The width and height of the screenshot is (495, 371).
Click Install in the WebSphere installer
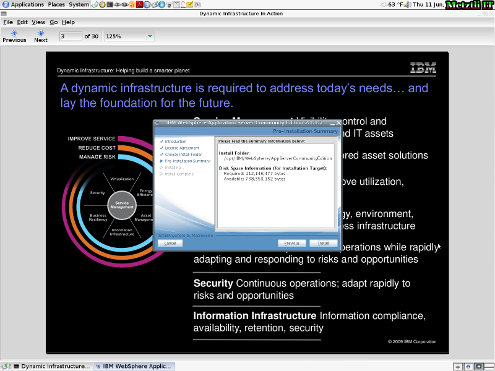click(323, 243)
